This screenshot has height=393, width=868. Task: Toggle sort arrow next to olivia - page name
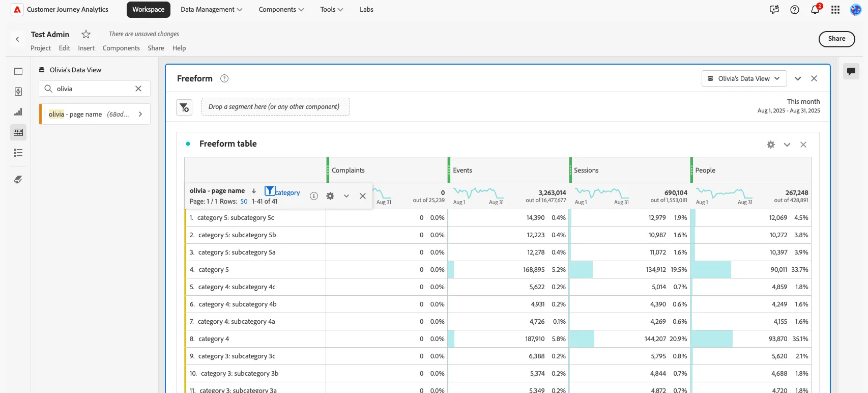[x=254, y=191]
